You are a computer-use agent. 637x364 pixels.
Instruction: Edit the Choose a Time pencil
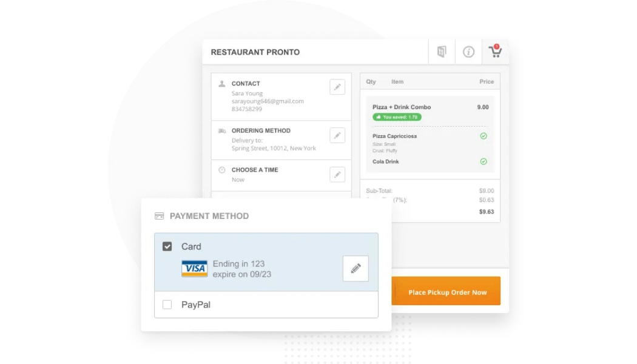coord(337,175)
